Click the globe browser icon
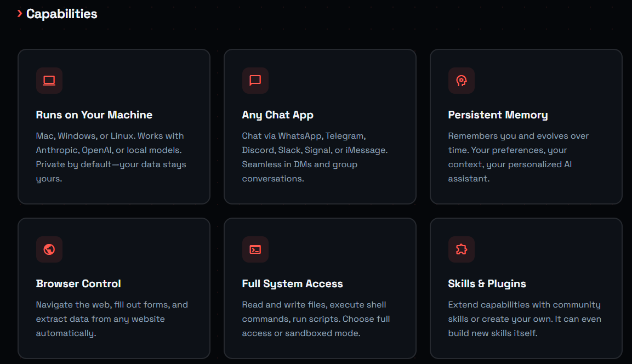The image size is (632, 364). tap(49, 249)
